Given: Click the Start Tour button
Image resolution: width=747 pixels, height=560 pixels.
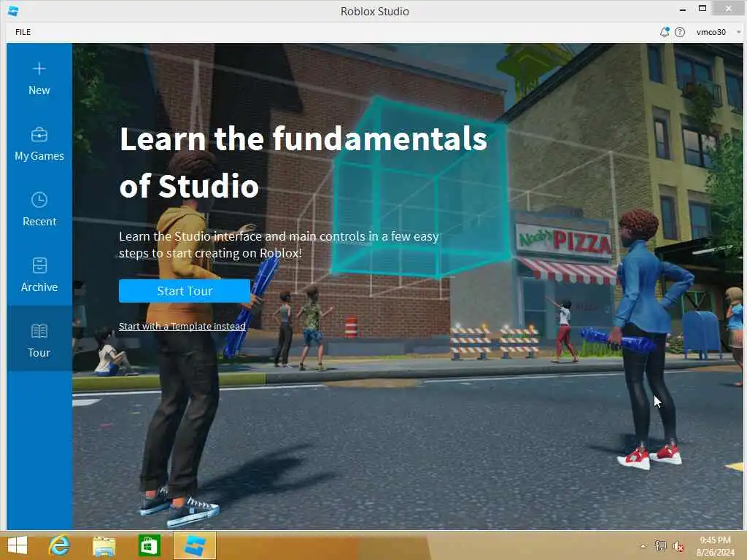Looking at the screenshot, I should [185, 291].
